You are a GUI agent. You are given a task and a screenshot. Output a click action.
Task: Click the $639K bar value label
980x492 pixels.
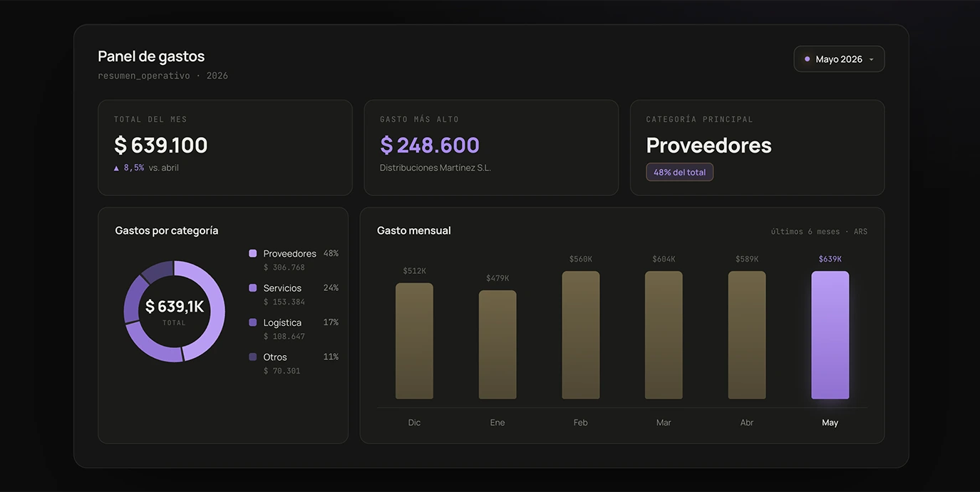(x=830, y=259)
